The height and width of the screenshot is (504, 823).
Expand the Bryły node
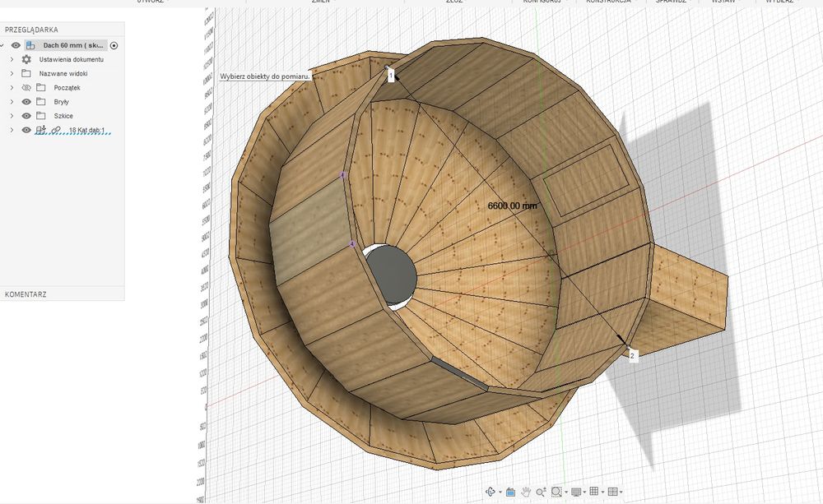click(x=12, y=102)
